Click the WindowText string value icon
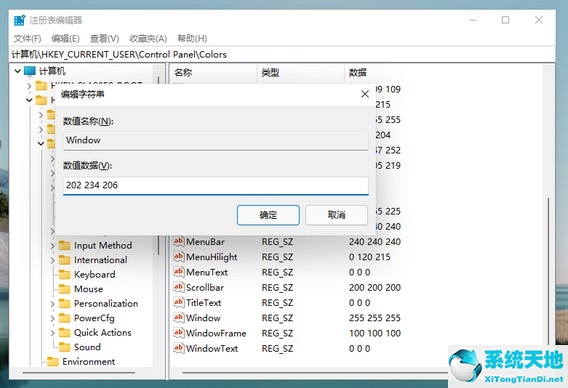The image size is (568, 388). click(x=179, y=348)
